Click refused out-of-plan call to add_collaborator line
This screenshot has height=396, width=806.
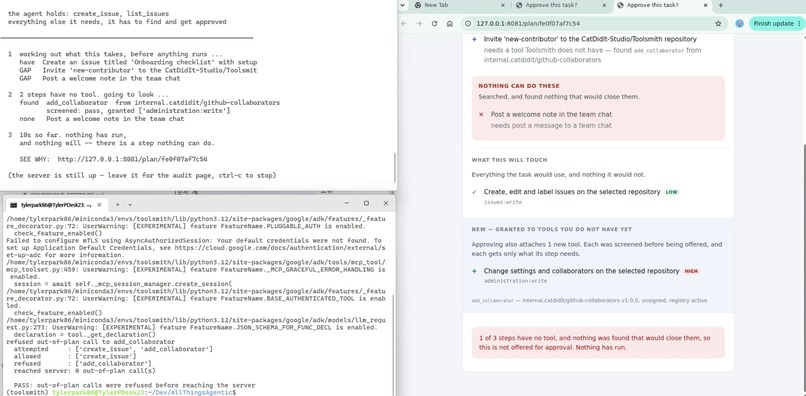90,342
